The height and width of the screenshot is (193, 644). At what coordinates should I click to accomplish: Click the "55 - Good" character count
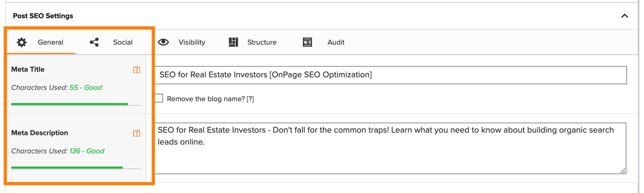click(86, 87)
